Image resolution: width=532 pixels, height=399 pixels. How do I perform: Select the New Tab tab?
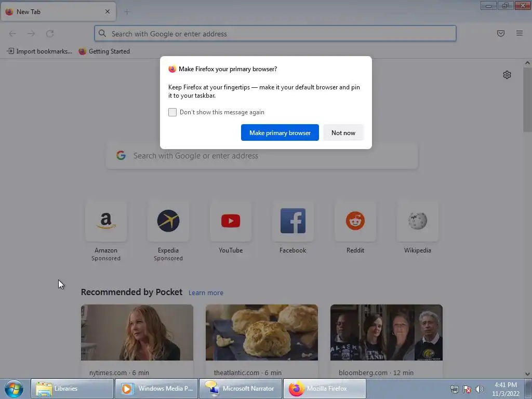pyautogui.click(x=58, y=11)
